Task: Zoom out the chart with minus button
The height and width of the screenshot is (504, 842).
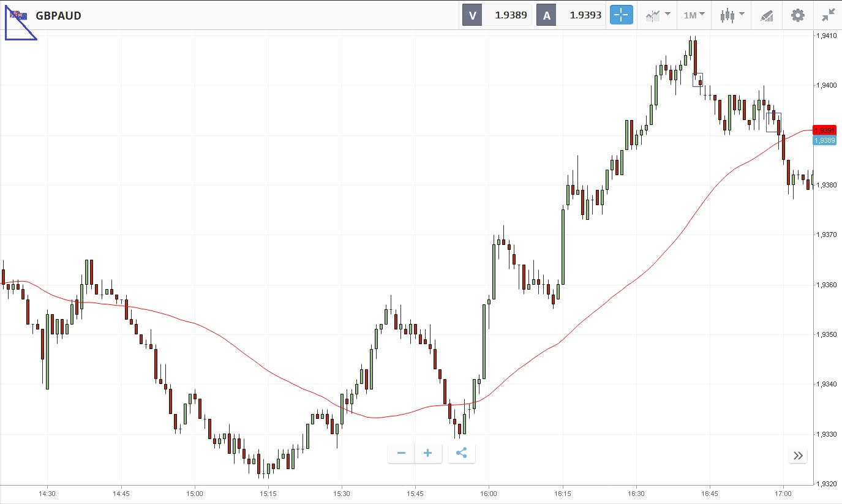Action: coord(402,453)
